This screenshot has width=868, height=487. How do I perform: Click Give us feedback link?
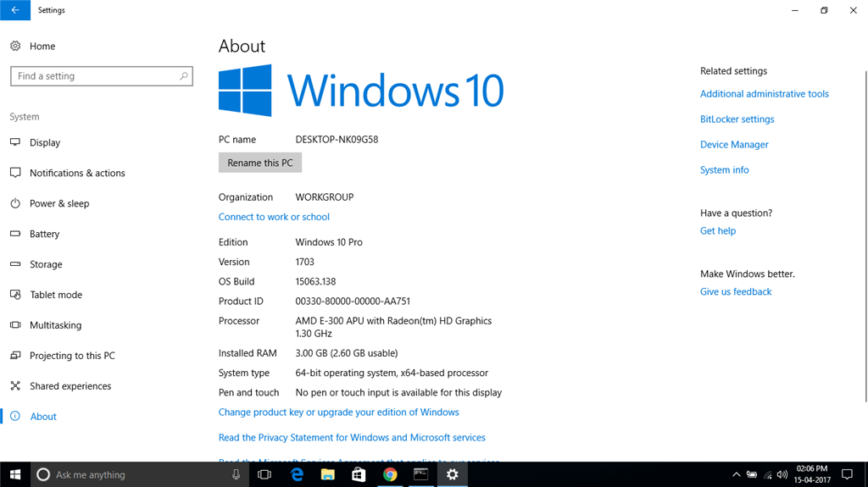coord(736,291)
